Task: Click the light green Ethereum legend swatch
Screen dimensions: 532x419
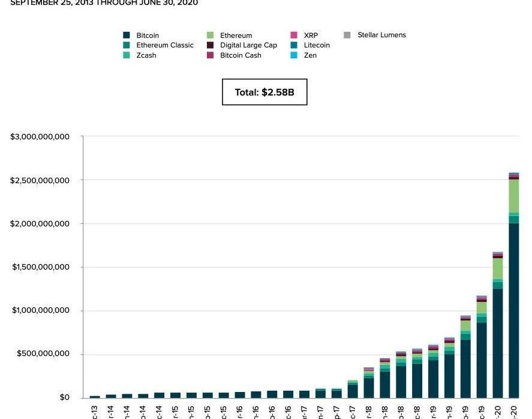Action: coord(210,35)
